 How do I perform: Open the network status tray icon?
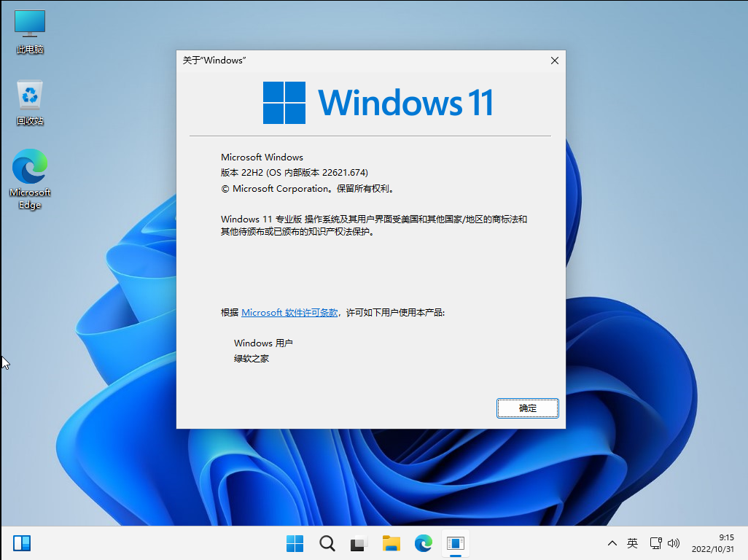click(656, 543)
